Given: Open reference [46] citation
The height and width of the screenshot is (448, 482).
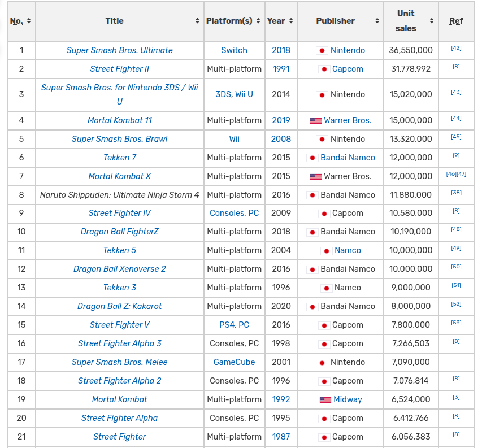Looking at the screenshot, I should (x=451, y=174).
